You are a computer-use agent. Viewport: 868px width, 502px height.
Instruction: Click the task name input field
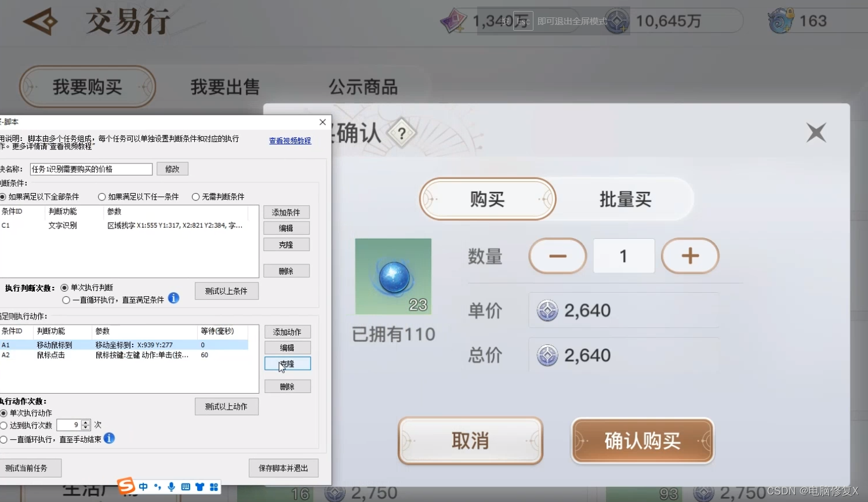pos(91,169)
